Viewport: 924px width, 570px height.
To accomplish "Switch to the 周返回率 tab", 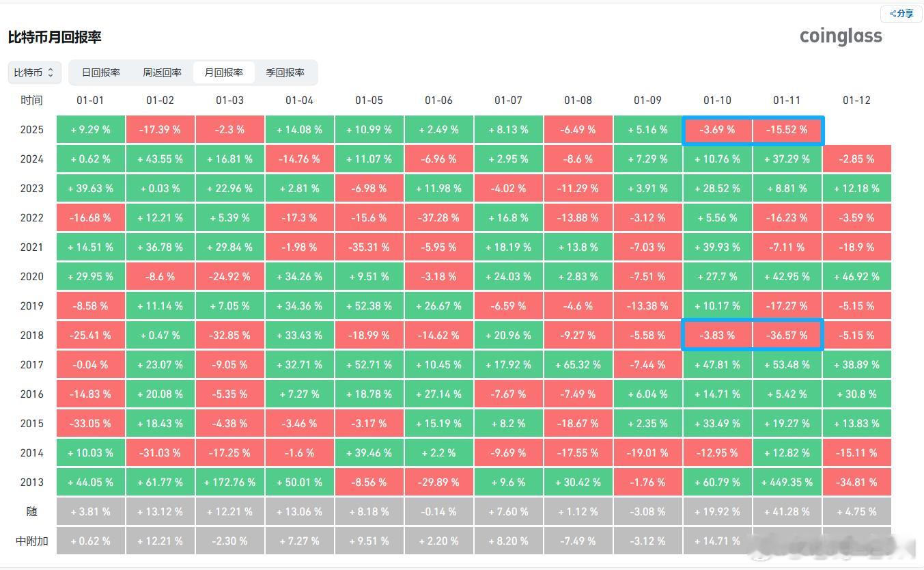I will [x=162, y=72].
